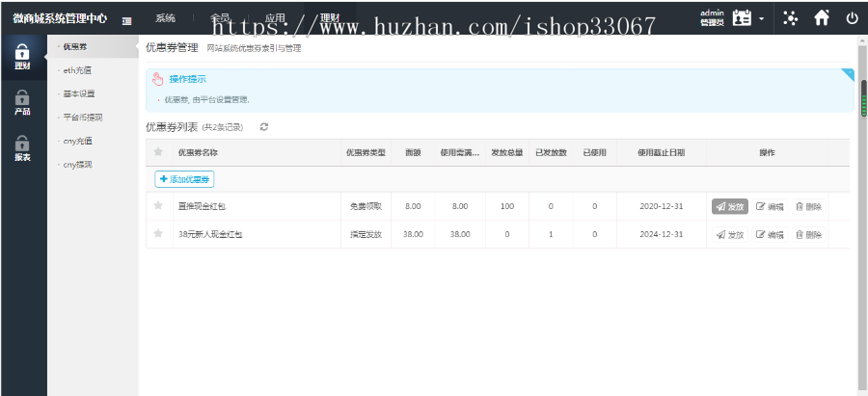Click 发放 for 38元新人现金红包

pyautogui.click(x=730, y=234)
